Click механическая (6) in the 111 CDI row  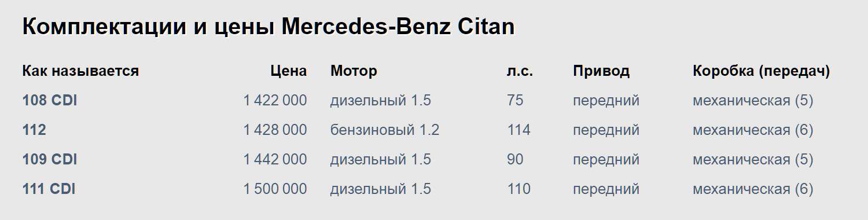point(753,189)
